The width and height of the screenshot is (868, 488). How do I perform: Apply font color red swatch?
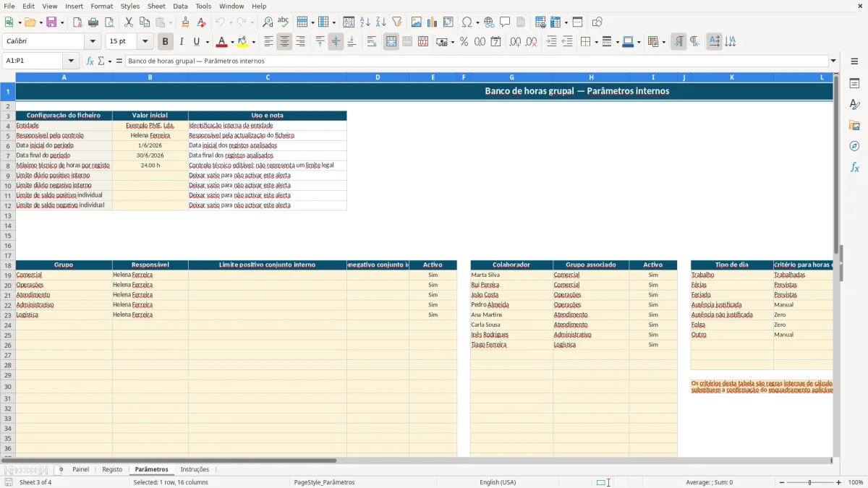tap(222, 42)
